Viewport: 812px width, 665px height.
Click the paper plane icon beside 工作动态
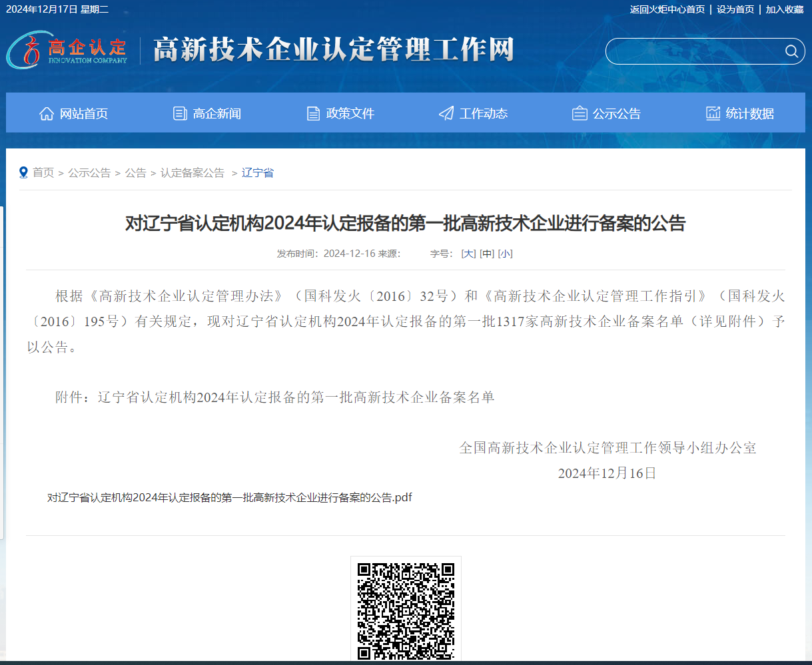point(446,114)
